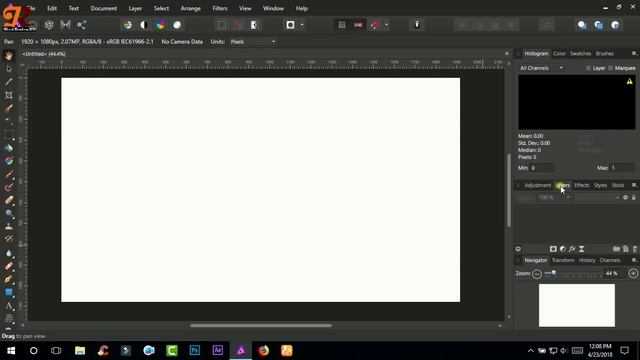Apply Auto Contrast from toolbar

[x=144, y=25]
